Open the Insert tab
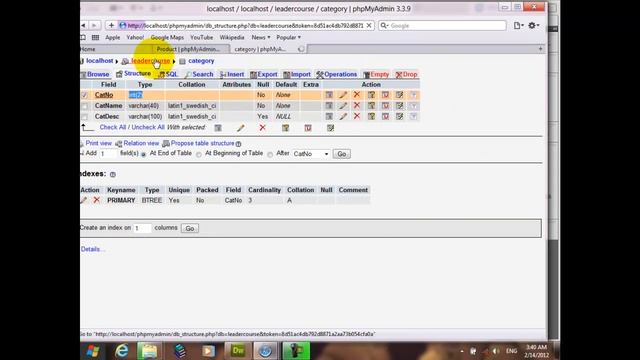 [232, 74]
